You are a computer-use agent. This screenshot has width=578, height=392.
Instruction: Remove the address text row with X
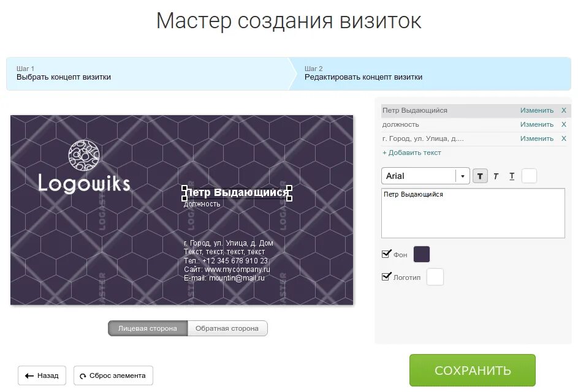[564, 138]
